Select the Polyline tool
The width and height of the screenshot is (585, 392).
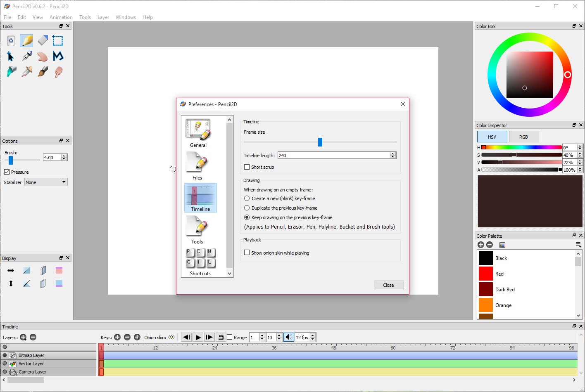pos(58,56)
